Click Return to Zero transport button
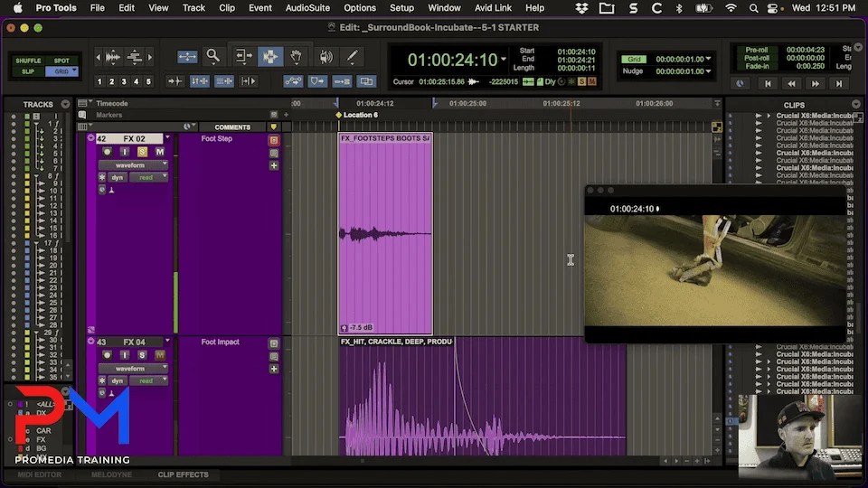This screenshot has height=488, width=868. 768,83
